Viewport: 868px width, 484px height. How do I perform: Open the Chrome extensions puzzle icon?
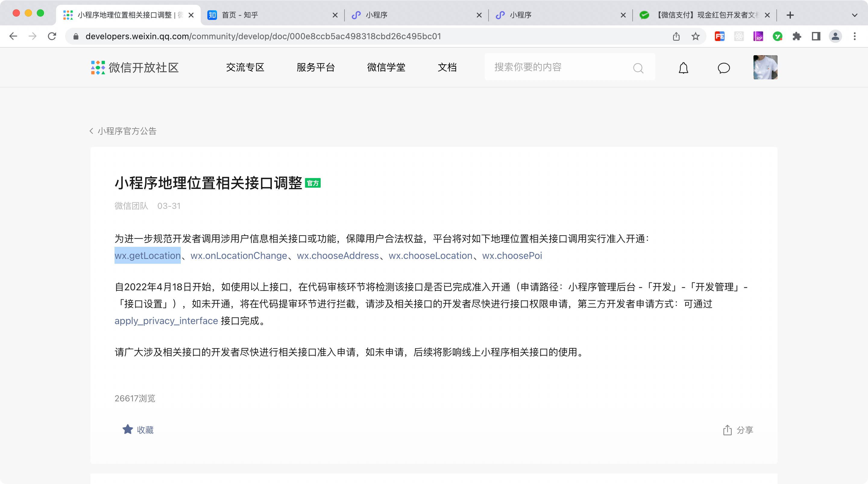coord(797,37)
